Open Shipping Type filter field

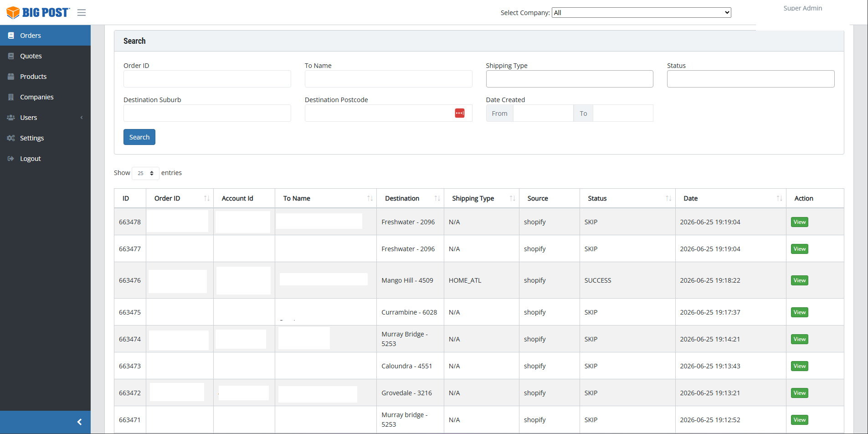click(570, 79)
